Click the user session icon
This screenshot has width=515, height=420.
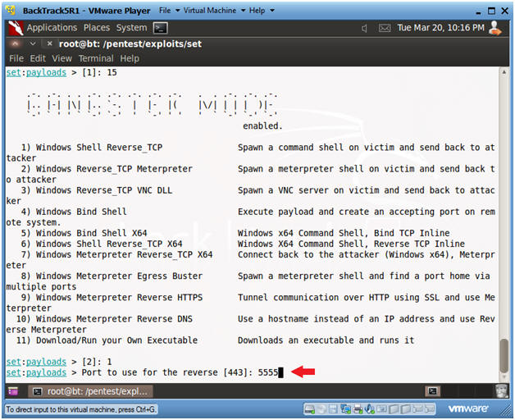coord(495,28)
